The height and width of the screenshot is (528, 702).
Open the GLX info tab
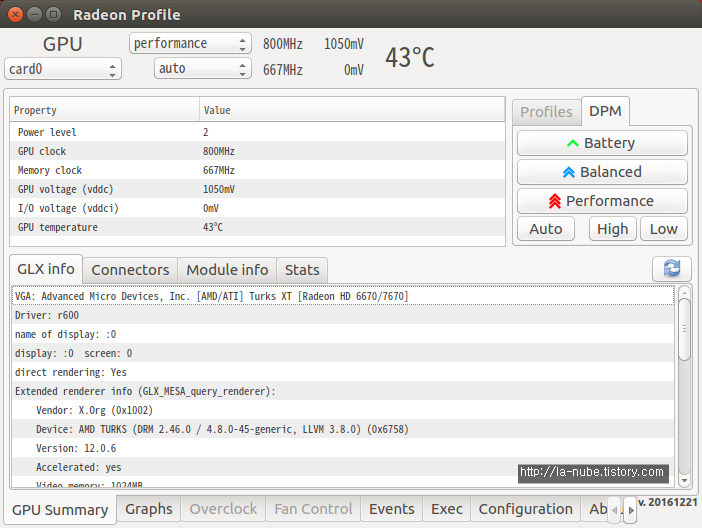[46, 269]
